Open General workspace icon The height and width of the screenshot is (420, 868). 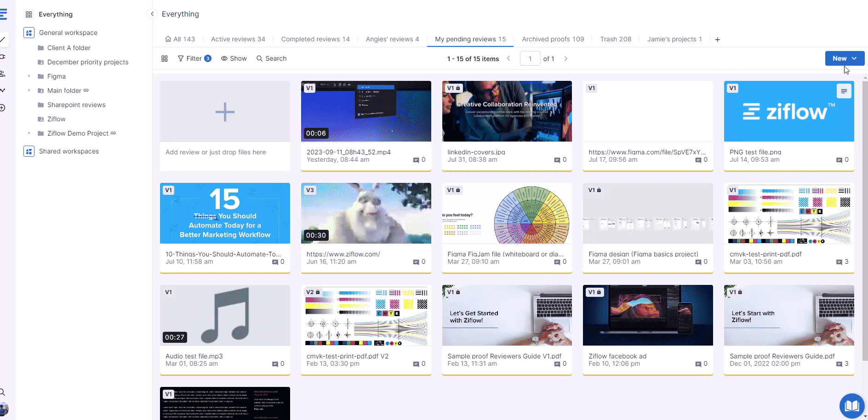click(29, 33)
